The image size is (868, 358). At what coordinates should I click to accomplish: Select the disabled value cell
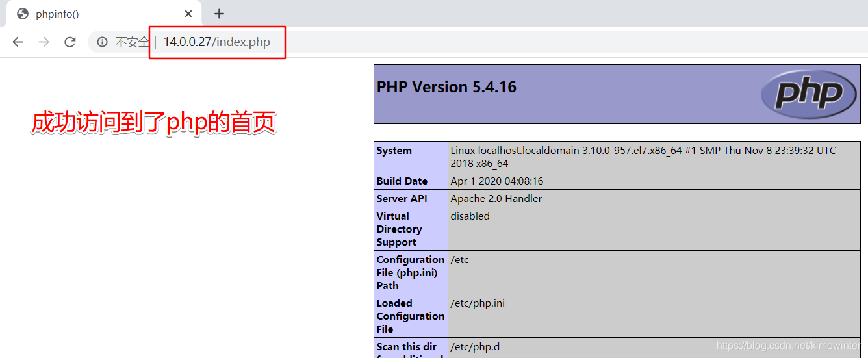click(x=654, y=229)
